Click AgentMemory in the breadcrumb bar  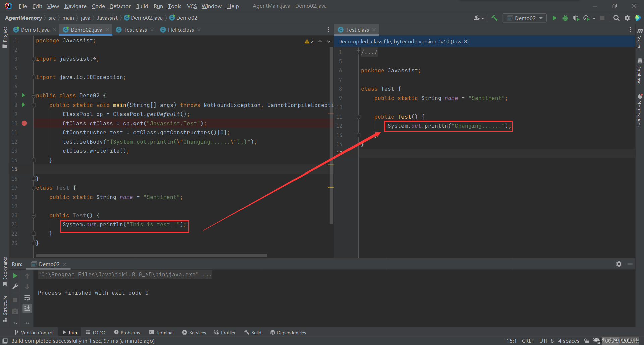tap(23, 18)
